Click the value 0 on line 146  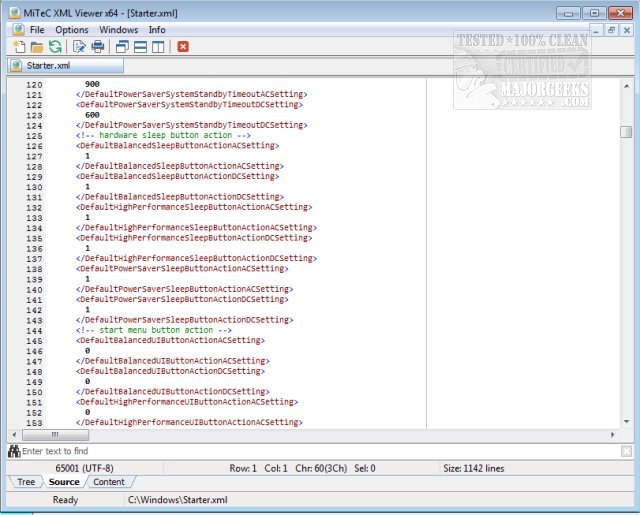(x=87, y=351)
